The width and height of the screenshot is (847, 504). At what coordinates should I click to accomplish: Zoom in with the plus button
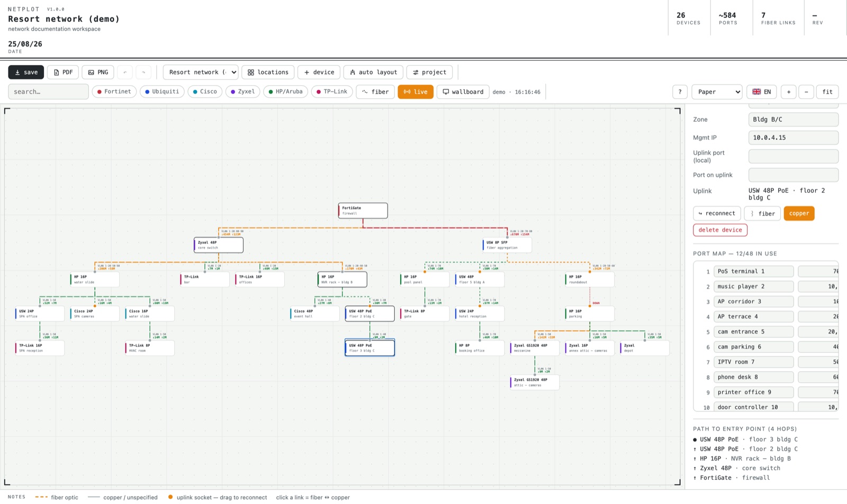tap(788, 92)
